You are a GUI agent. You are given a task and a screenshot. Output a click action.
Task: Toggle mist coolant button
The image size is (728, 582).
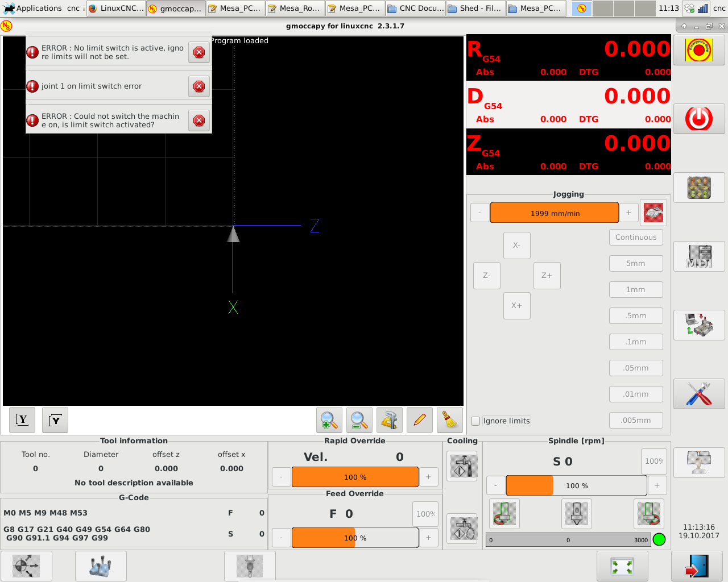[462, 529]
